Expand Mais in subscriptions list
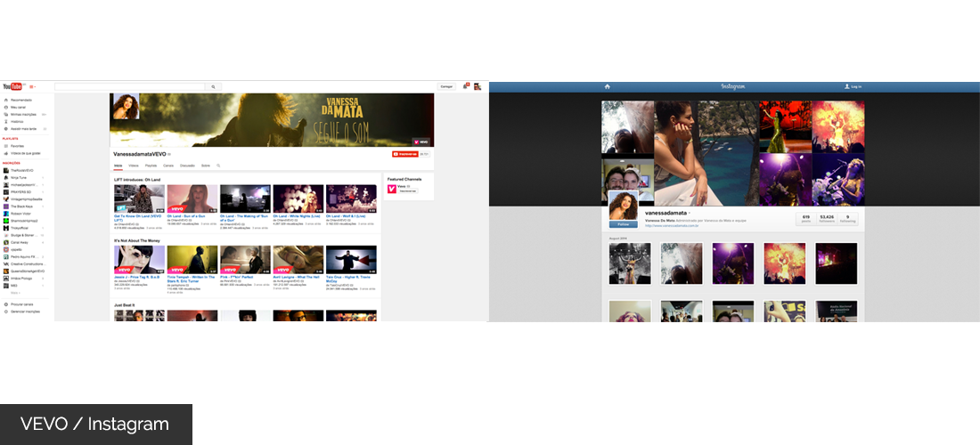980x445 pixels. coord(15,292)
